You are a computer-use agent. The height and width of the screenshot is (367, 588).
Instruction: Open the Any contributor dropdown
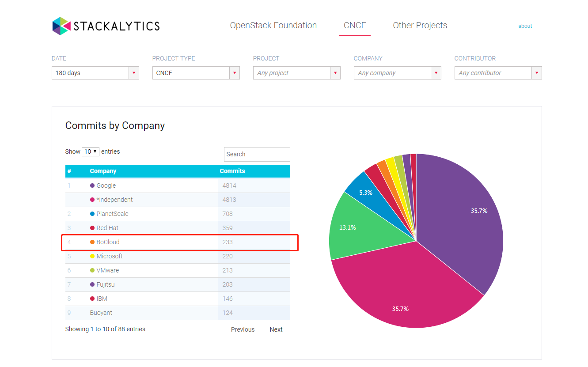click(x=498, y=73)
